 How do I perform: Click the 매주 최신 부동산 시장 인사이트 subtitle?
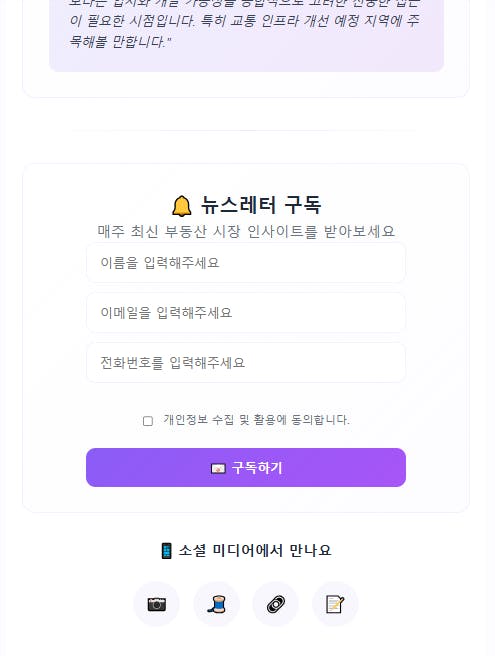pyautogui.click(x=246, y=231)
